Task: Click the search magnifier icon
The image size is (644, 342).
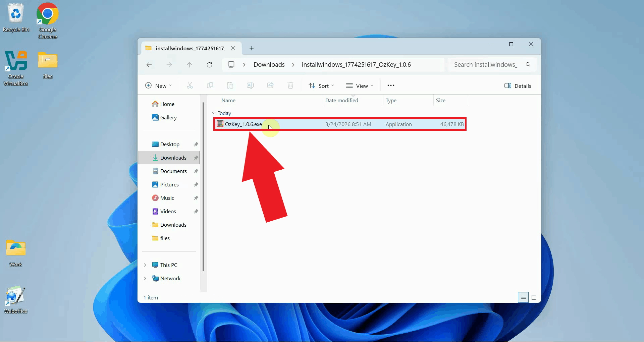Action: pyautogui.click(x=528, y=64)
